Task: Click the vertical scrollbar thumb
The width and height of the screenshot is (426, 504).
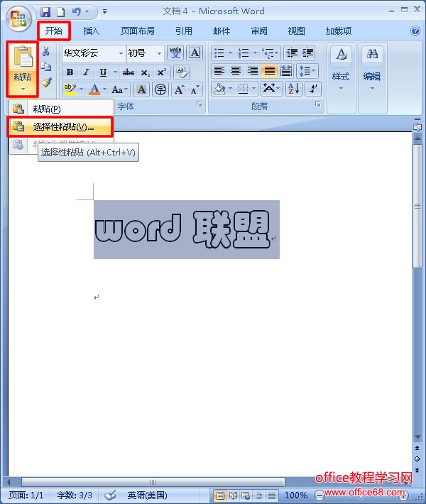Action: [417, 206]
